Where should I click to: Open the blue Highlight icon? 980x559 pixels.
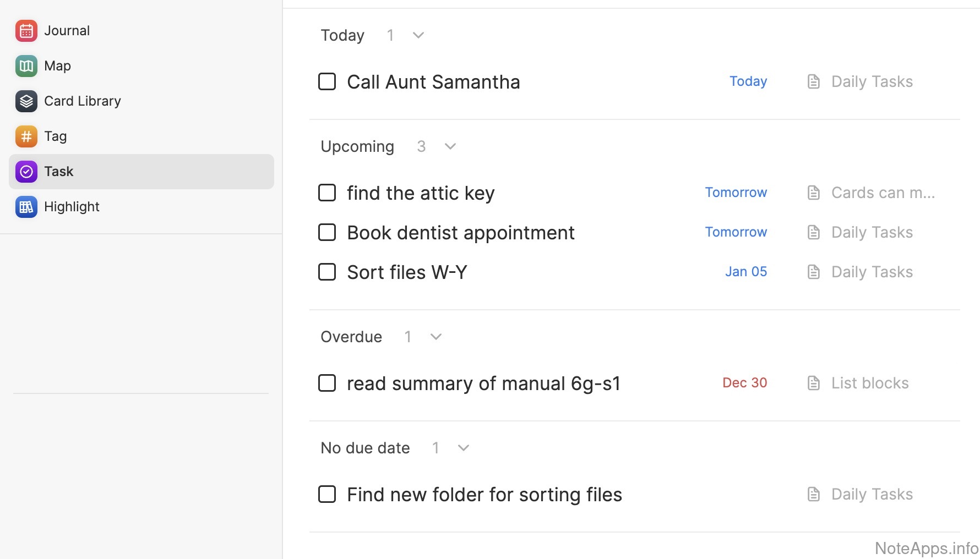[x=26, y=207]
